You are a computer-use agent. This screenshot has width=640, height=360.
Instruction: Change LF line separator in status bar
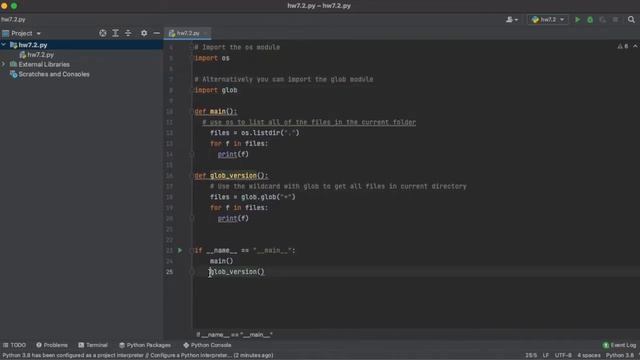[546, 356]
